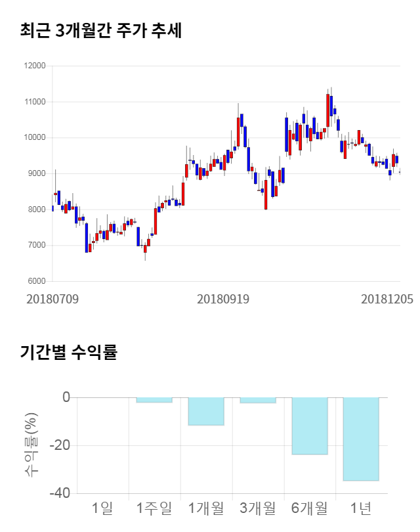
Task: Click the '최근 3개월간 주가 추세' chart title
Action: tap(101, 31)
